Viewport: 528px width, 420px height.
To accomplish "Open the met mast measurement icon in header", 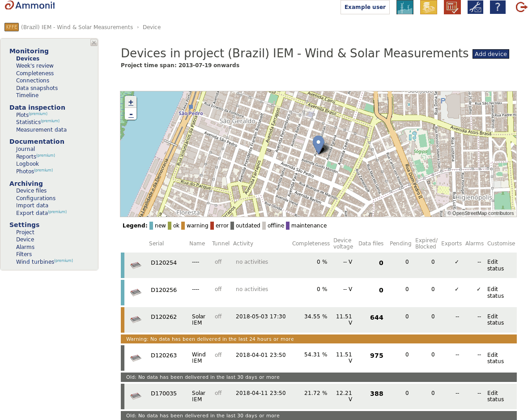I will (x=405, y=7).
